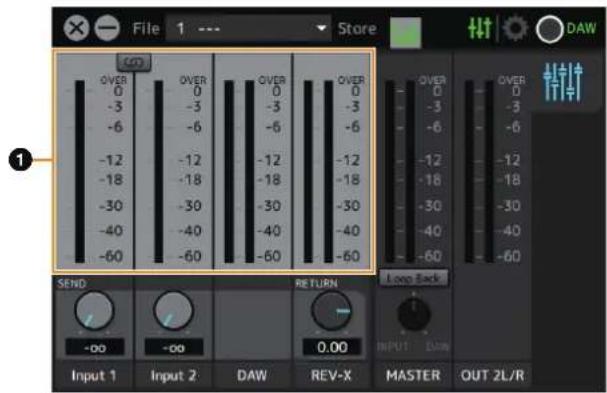Toggle the stereo link icon between inputs

pyautogui.click(x=134, y=62)
